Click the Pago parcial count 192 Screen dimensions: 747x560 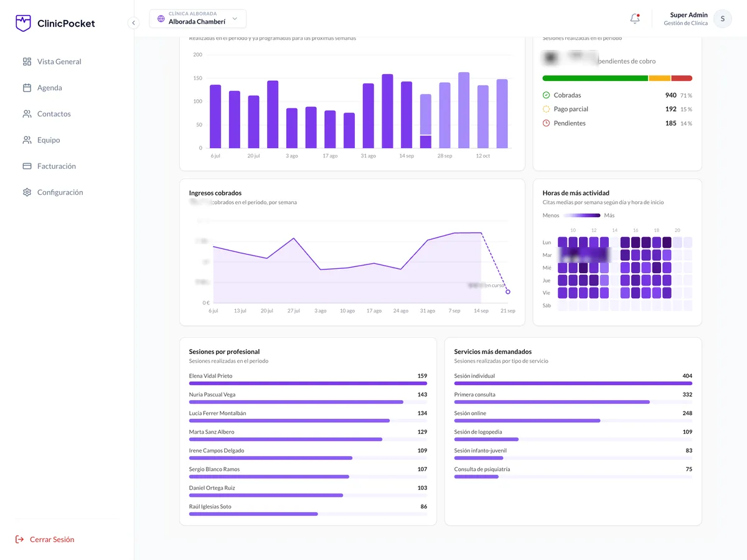(x=670, y=109)
